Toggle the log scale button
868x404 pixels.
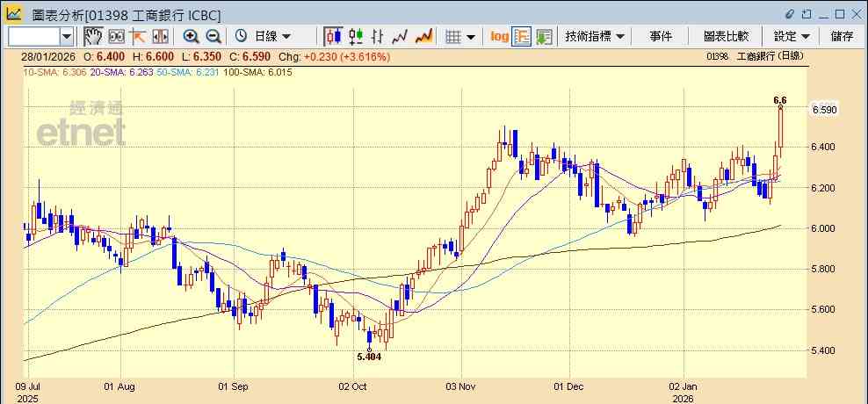499,37
